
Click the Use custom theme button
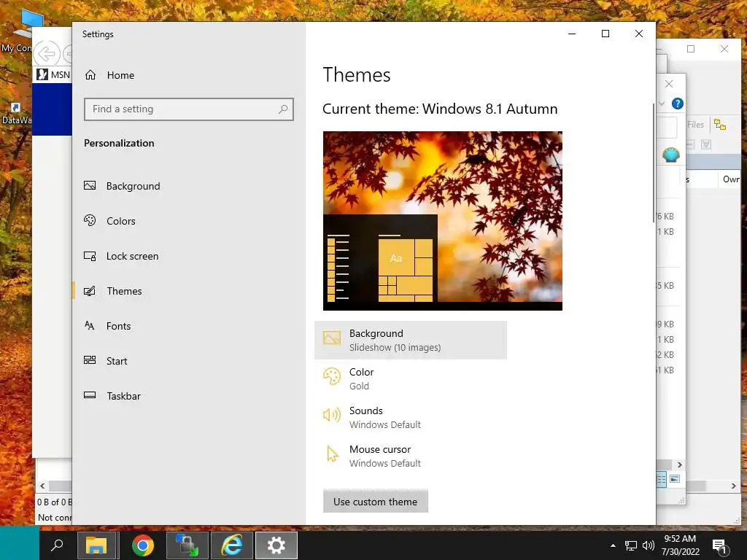tap(376, 502)
